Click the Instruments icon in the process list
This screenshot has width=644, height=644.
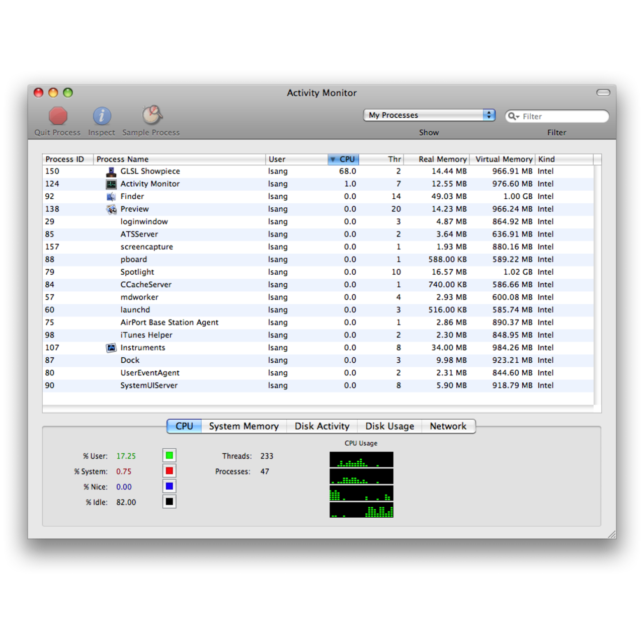(x=111, y=347)
